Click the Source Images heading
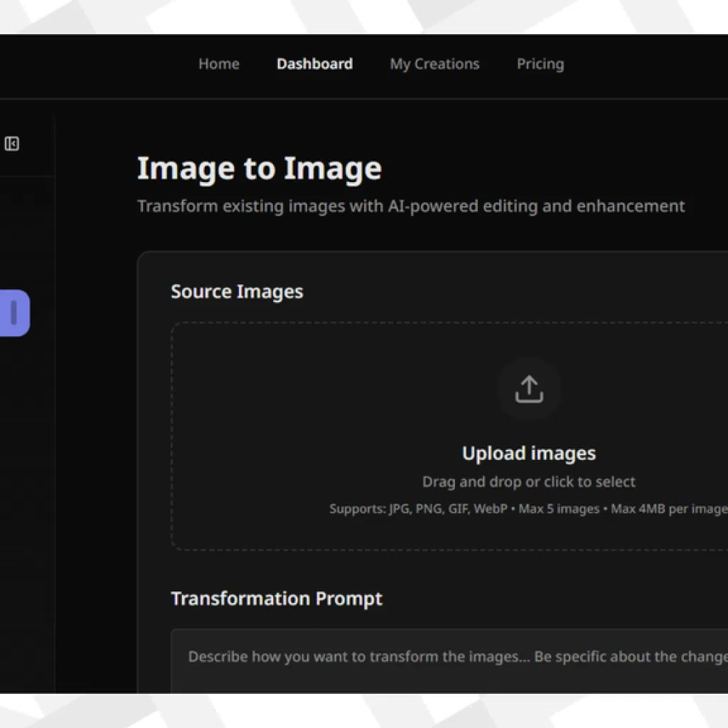The image size is (728, 728). click(x=237, y=291)
